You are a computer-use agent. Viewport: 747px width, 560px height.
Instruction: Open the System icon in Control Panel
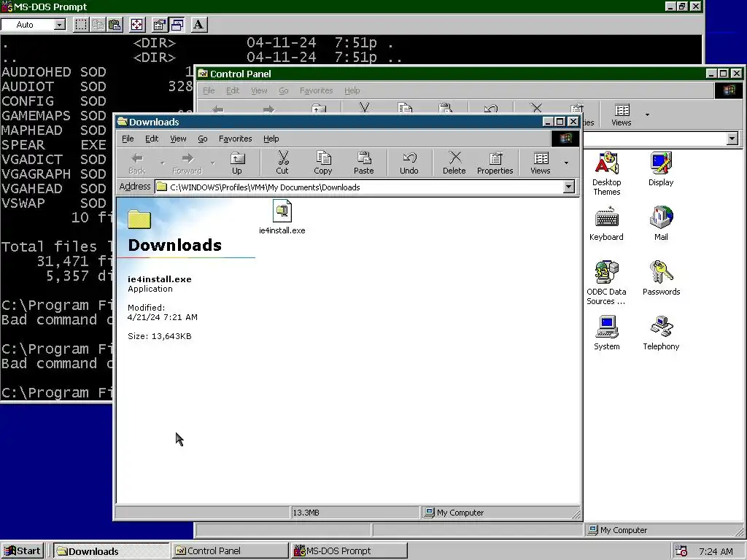coord(606,332)
